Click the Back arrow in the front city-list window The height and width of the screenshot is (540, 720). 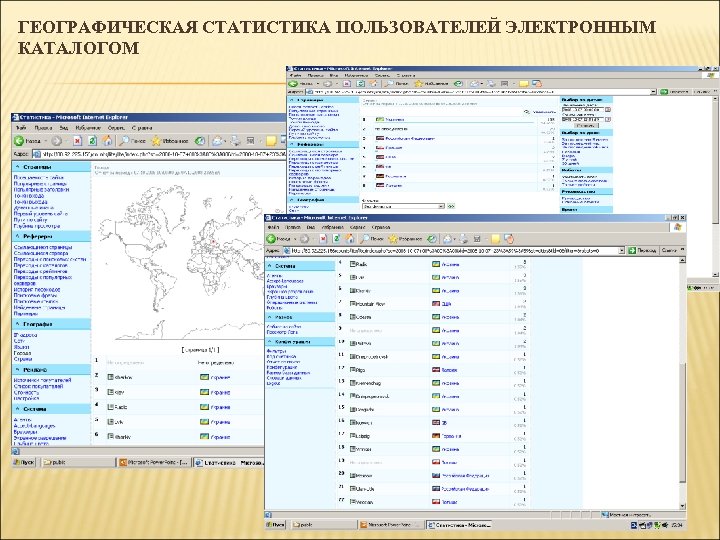tap(271, 239)
